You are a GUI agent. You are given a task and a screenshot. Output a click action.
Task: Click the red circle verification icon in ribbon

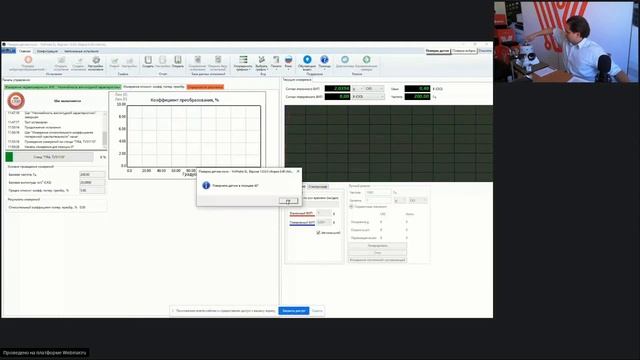[28, 60]
